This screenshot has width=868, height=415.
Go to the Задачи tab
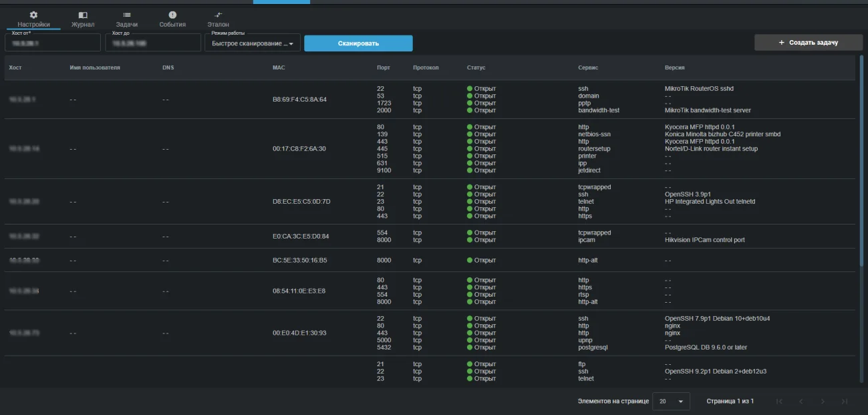(x=127, y=19)
